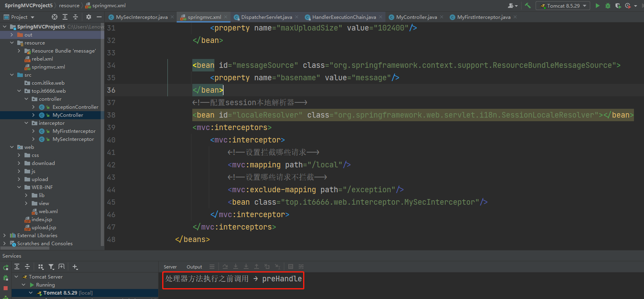Close the MyController.java editor tab
The image size is (644, 299).
[442, 17]
